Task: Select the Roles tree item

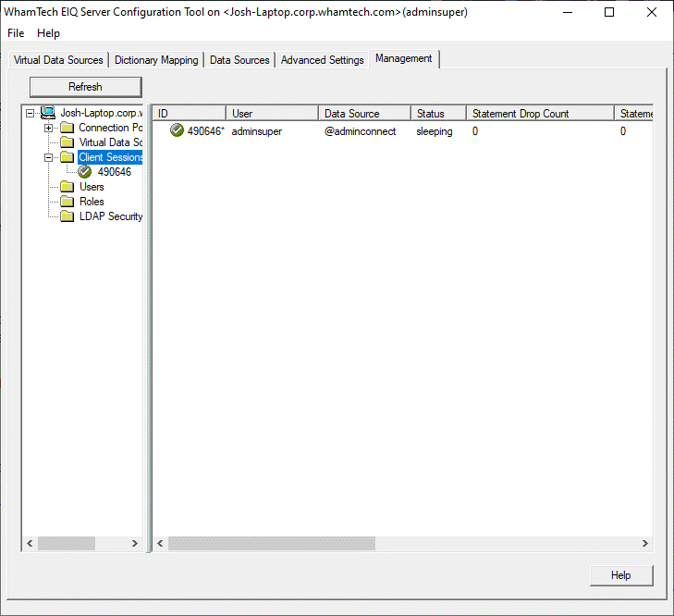Action: (x=92, y=202)
